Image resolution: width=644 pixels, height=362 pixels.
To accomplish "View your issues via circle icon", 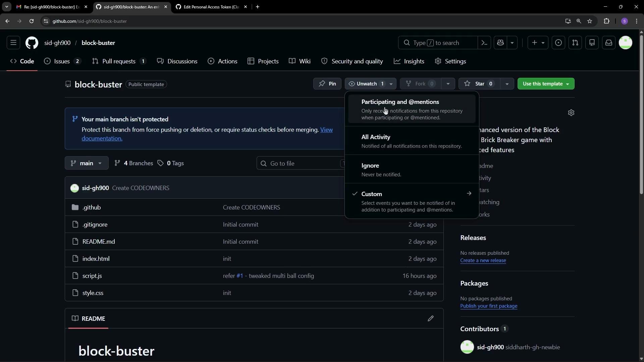I will (x=558, y=43).
